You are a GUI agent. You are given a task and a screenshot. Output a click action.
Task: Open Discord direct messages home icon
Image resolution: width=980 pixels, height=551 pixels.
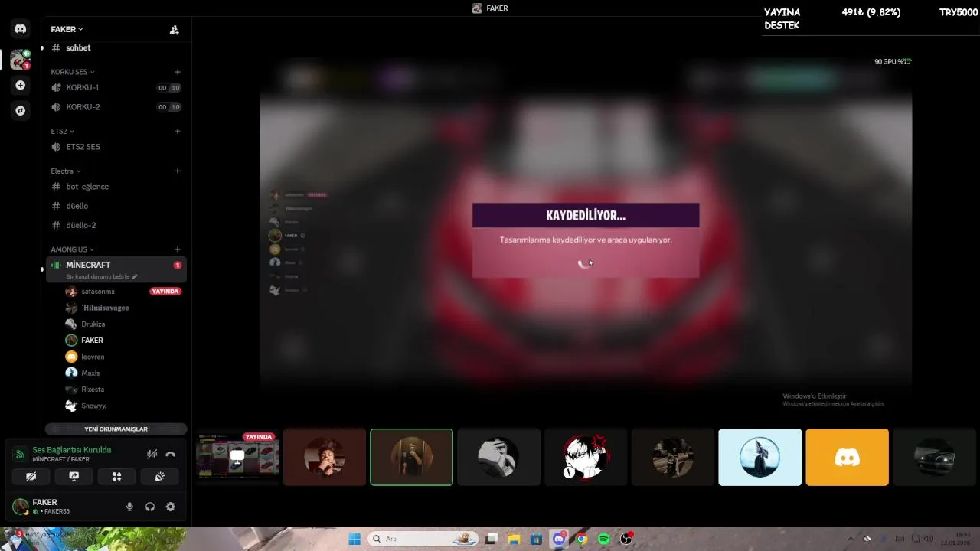point(21,29)
